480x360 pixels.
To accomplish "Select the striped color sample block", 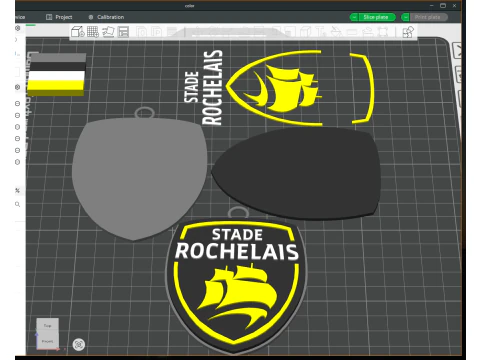I will coord(56,75).
